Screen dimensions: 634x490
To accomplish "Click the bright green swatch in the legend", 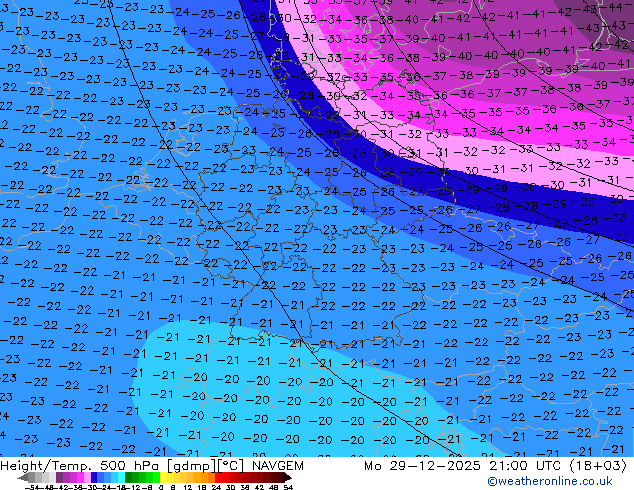I will (156, 478).
